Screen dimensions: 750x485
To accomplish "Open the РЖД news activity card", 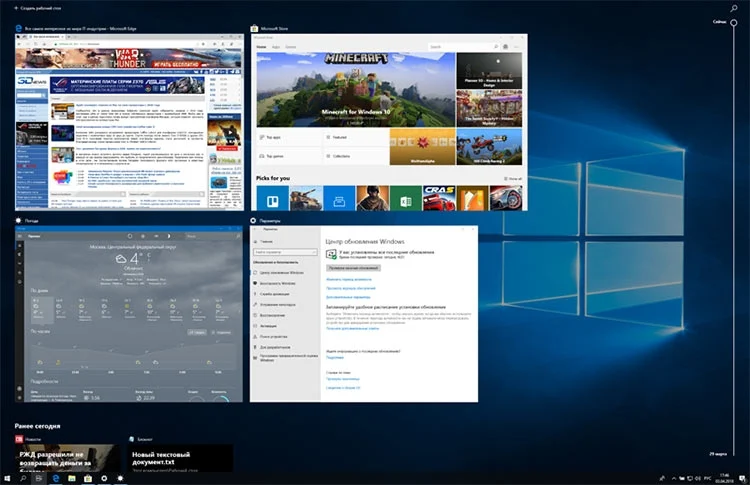I will [67, 458].
